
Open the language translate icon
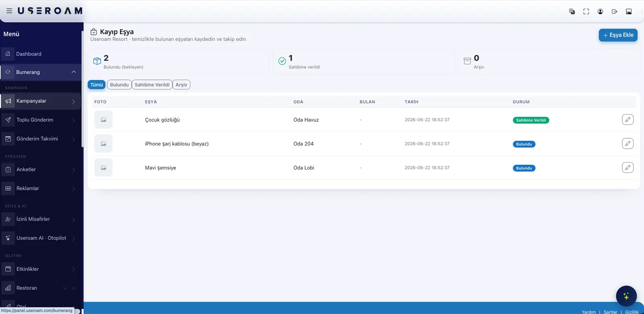(572, 11)
